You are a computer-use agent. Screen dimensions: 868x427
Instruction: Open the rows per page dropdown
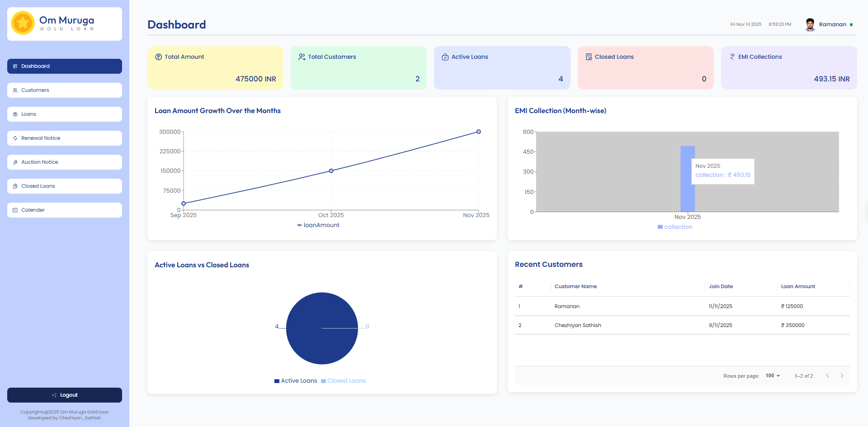coord(773,376)
